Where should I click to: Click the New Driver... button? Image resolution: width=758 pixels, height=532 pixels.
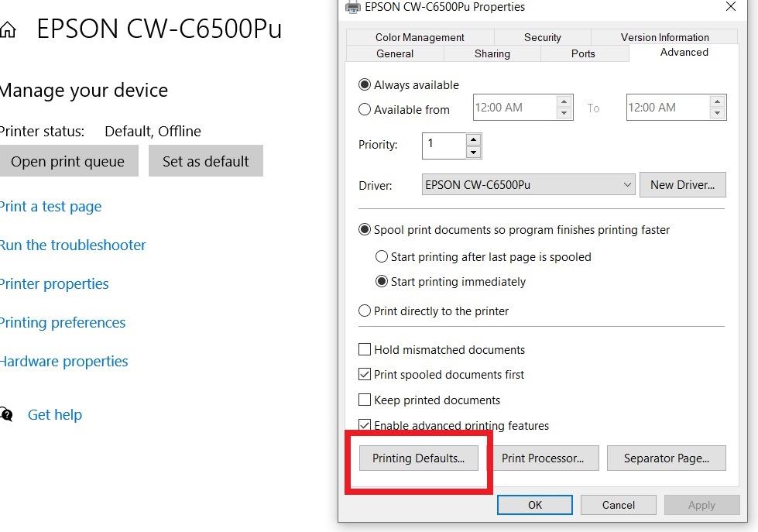click(683, 185)
